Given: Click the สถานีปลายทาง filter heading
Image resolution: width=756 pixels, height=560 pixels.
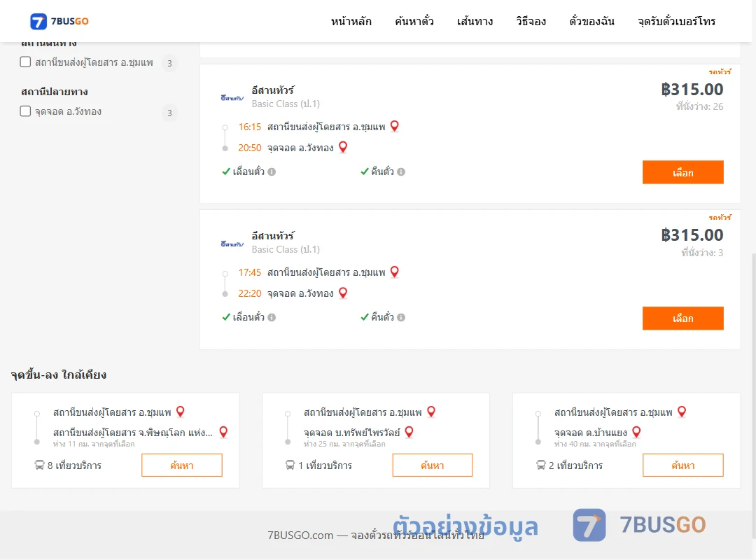Looking at the screenshot, I should click(55, 92).
